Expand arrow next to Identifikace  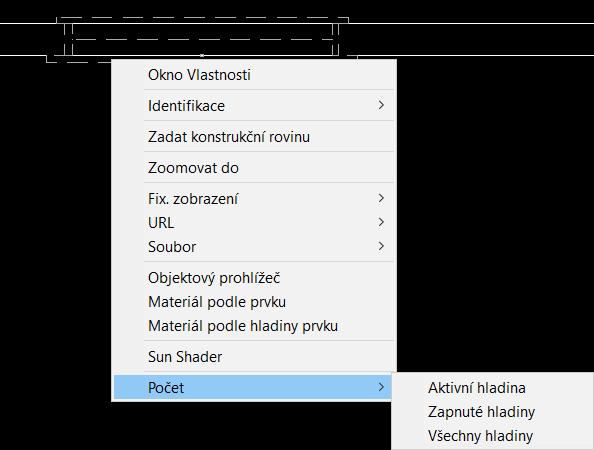381,105
